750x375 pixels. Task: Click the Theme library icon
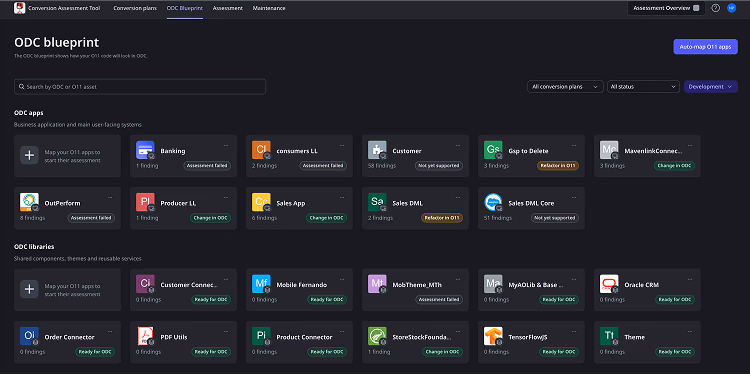pyautogui.click(x=609, y=336)
